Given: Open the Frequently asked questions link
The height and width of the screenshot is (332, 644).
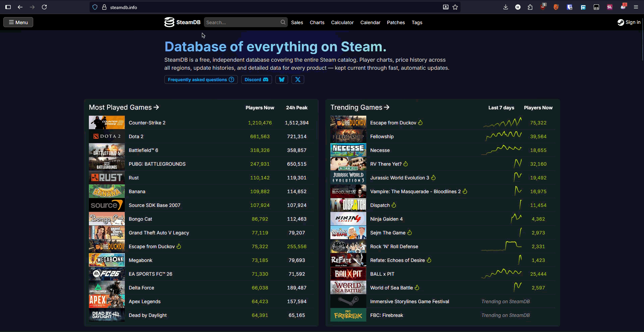Looking at the screenshot, I should [x=201, y=79].
